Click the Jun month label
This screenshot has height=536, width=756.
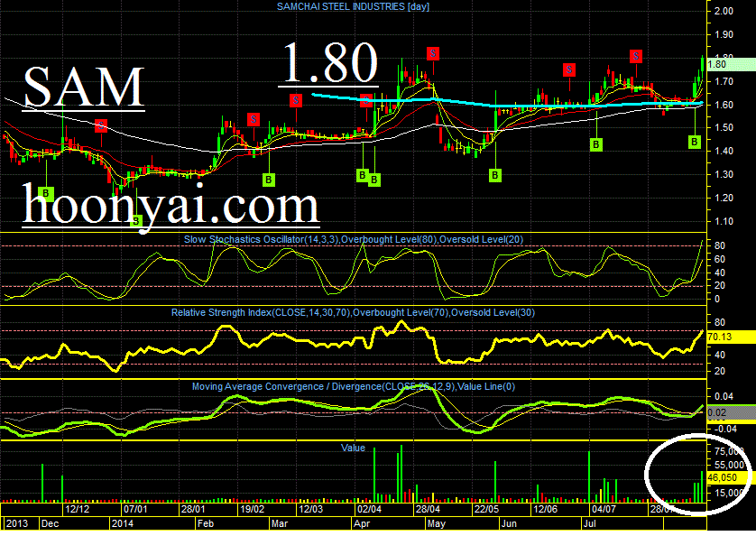(509, 524)
